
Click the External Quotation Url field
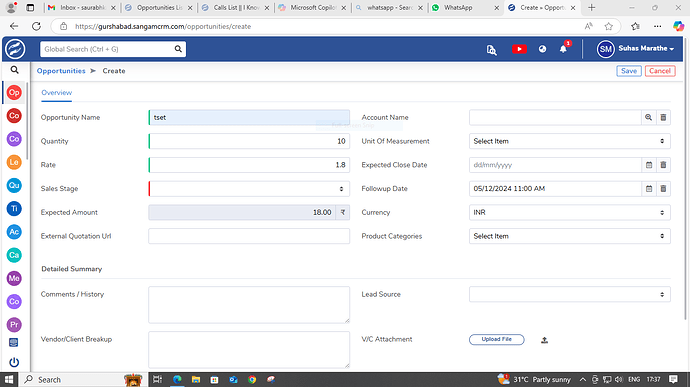click(249, 236)
